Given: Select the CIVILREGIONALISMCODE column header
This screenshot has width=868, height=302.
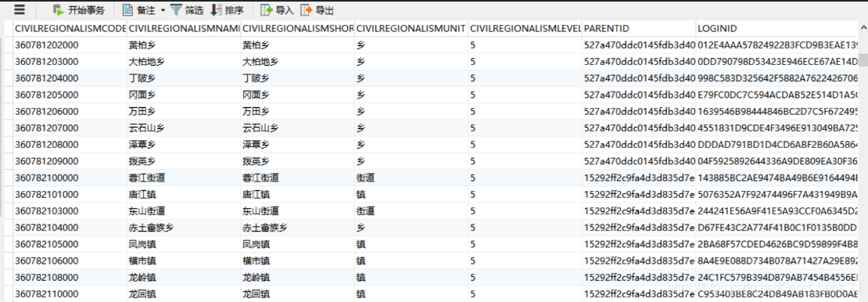Looking at the screenshot, I should pyautogui.click(x=70, y=28).
